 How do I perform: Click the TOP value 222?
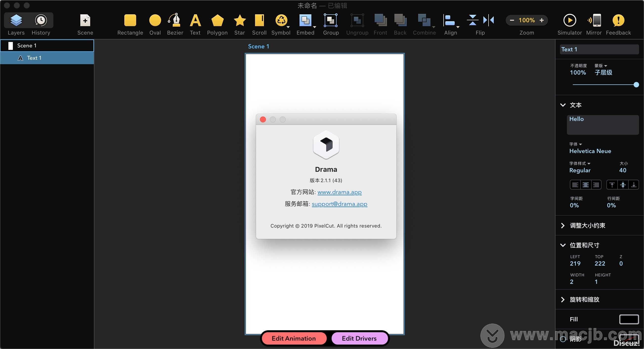coord(600,263)
